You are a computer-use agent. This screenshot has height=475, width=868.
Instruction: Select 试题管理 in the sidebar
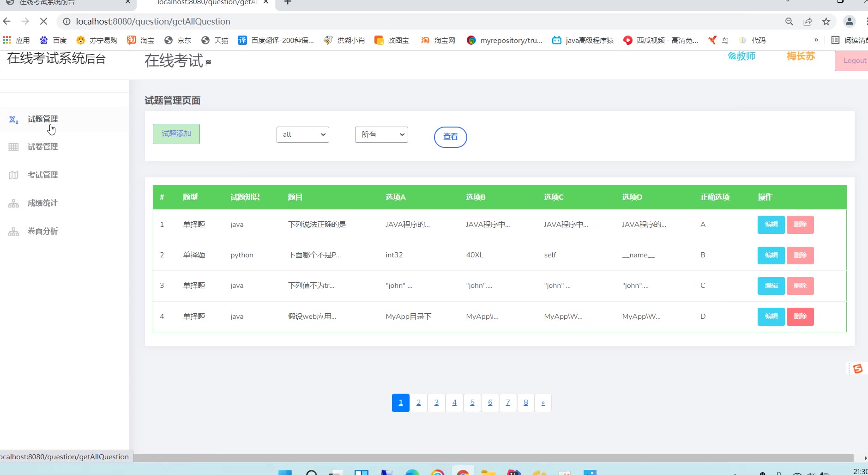coord(42,119)
